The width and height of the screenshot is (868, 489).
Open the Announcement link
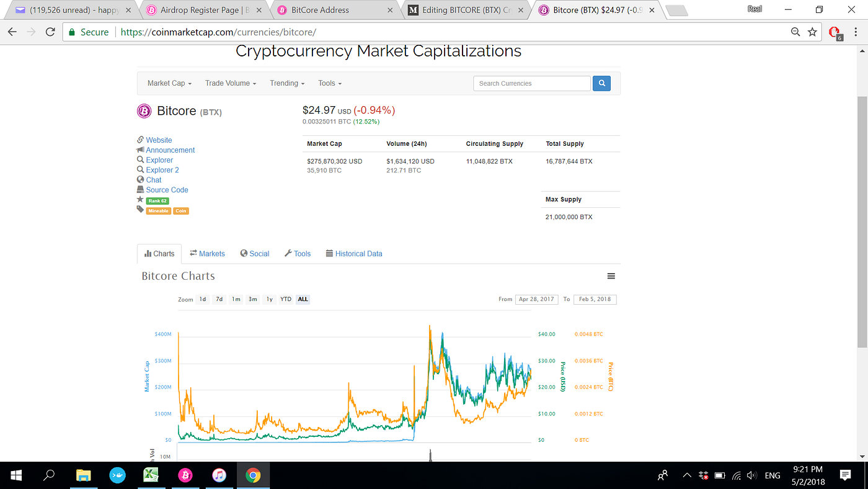[x=170, y=150]
